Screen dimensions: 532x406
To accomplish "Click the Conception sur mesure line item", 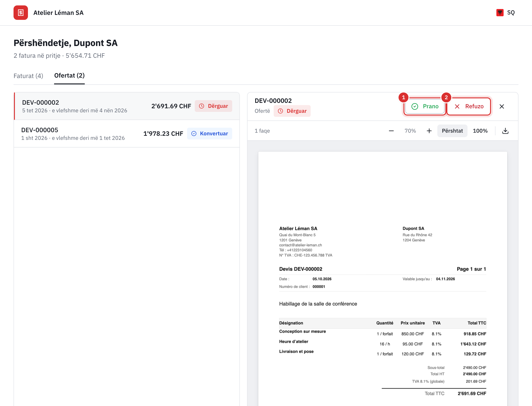I will point(302,331).
